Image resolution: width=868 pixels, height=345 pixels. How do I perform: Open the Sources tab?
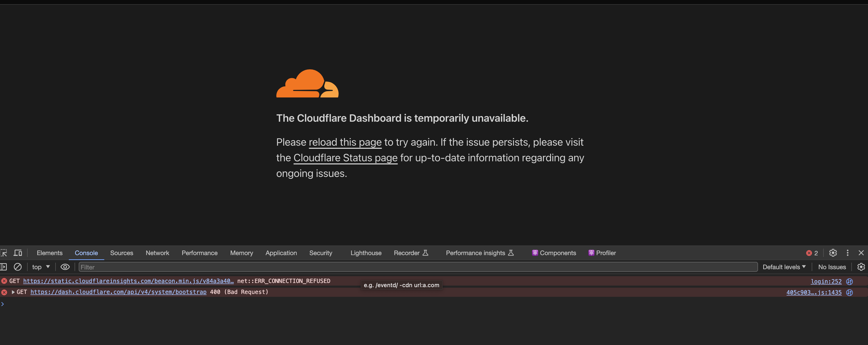pyautogui.click(x=122, y=253)
